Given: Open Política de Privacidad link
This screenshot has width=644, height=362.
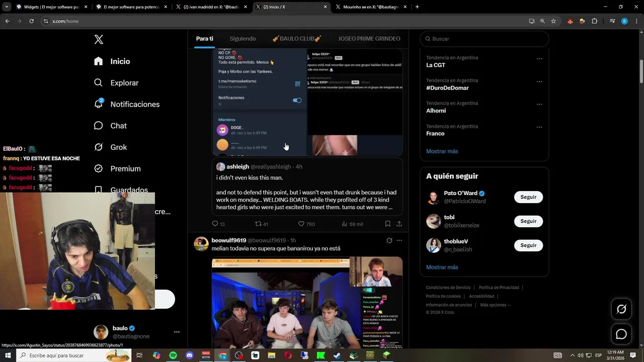Looking at the screenshot, I should pyautogui.click(x=499, y=288).
